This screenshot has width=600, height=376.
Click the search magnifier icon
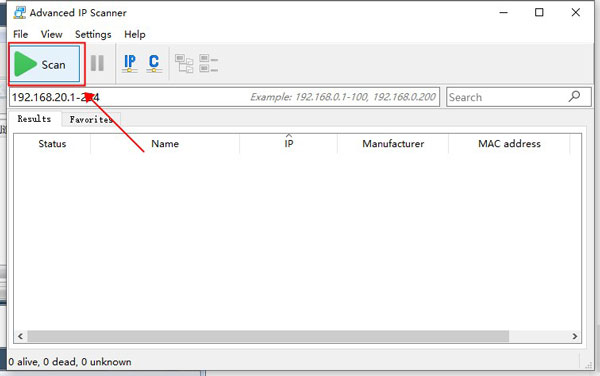(x=574, y=96)
